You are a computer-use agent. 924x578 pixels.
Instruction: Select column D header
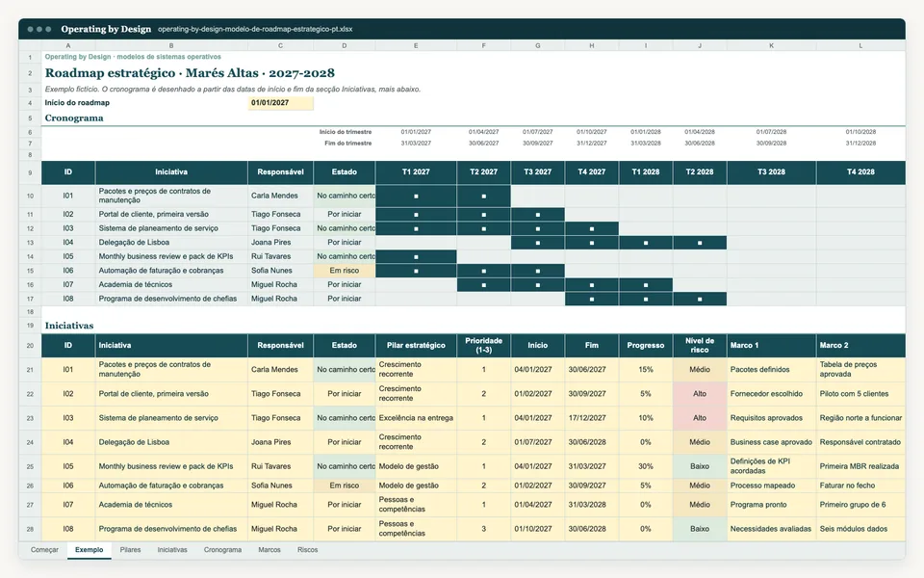(x=345, y=45)
